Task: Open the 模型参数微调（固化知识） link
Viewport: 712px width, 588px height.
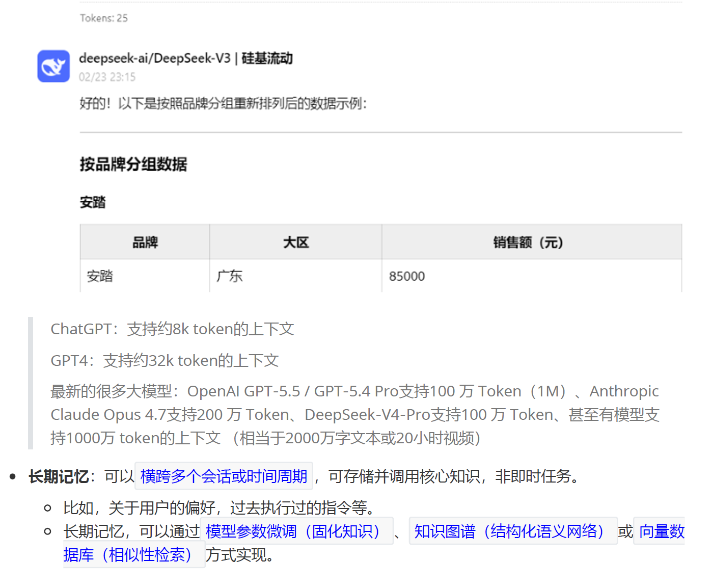Action: [x=296, y=531]
